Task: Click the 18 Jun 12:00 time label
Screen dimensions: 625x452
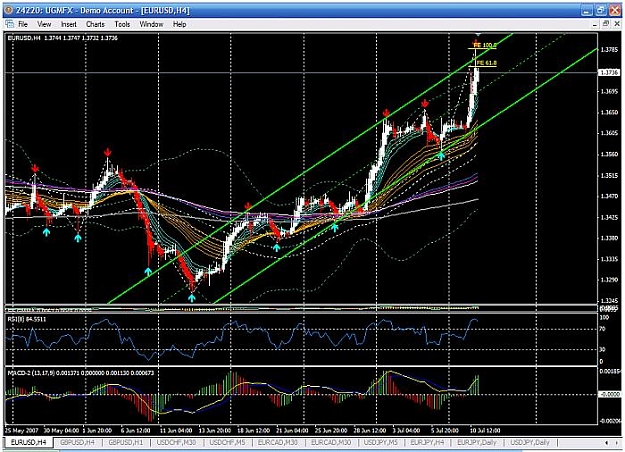Action: (x=254, y=431)
